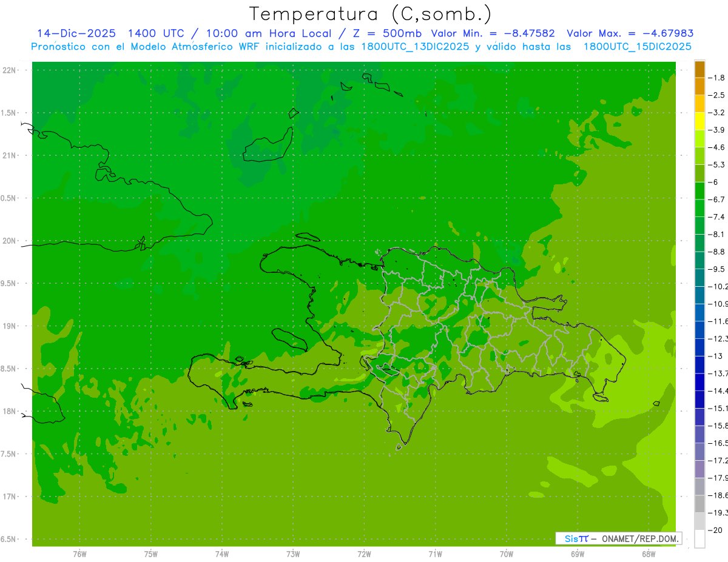728x562 pixels.
Task: Click the '74W' longitude label
Action: pyautogui.click(x=222, y=554)
